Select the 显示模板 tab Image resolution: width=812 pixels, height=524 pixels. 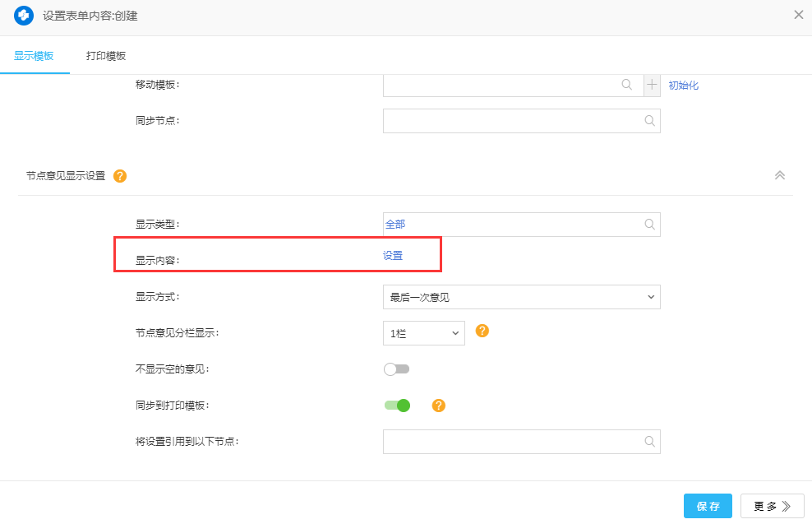click(x=34, y=56)
